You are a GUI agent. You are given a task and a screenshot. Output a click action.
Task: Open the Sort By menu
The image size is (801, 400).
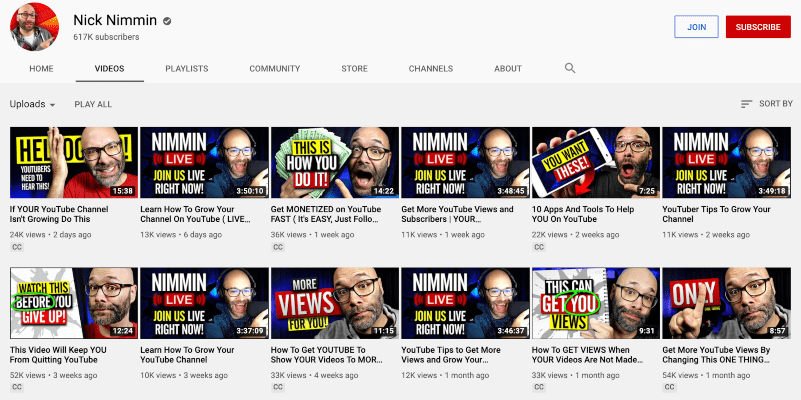(766, 104)
